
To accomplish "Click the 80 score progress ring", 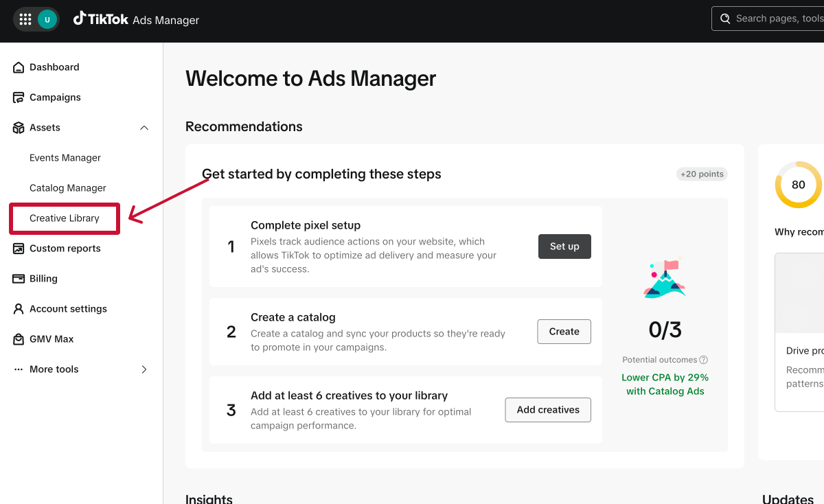I will coord(799,185).
